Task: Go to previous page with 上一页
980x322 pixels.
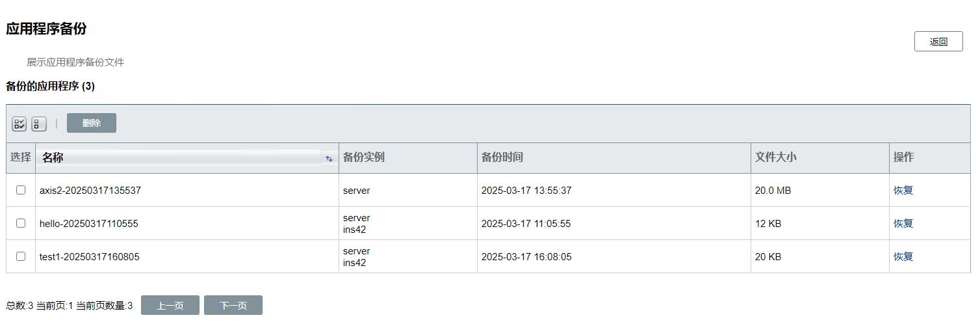Action: pos(170,306)
